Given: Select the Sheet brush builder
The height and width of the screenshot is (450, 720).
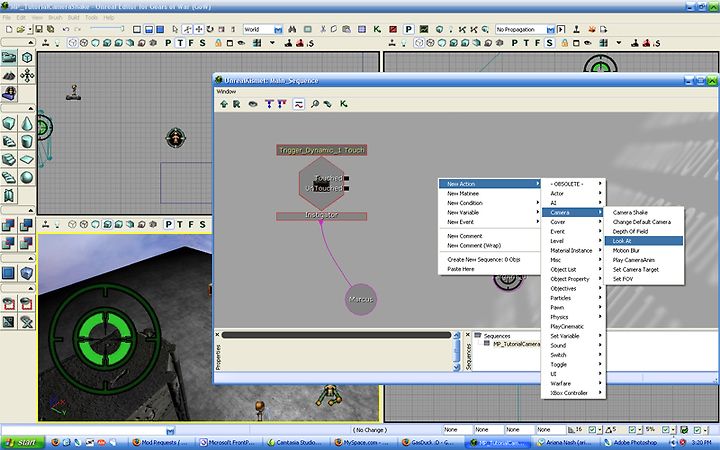Looking at the screenshot, I should click(27, 159).
